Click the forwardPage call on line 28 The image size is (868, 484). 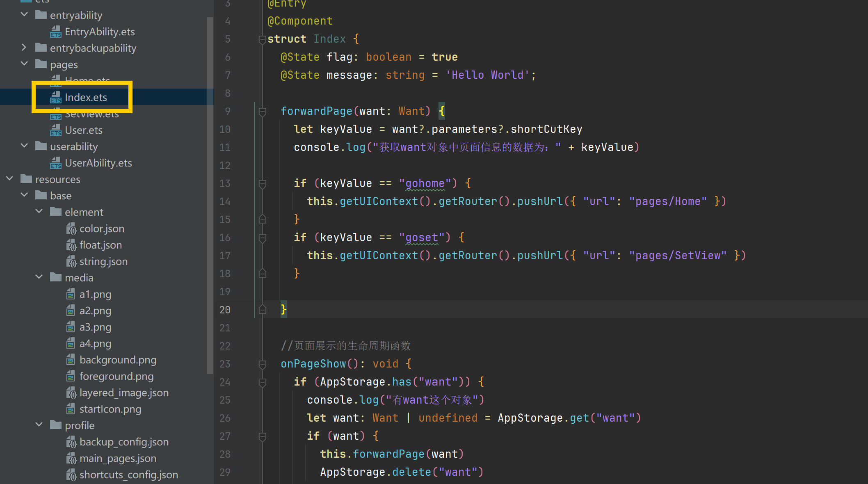pos(388,454)
